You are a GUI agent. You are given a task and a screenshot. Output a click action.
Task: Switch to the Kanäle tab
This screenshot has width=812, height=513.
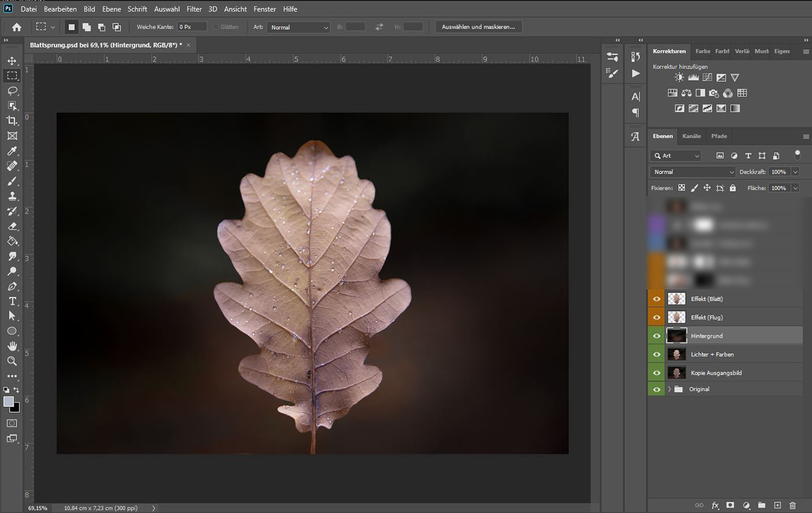click(691, 136)
